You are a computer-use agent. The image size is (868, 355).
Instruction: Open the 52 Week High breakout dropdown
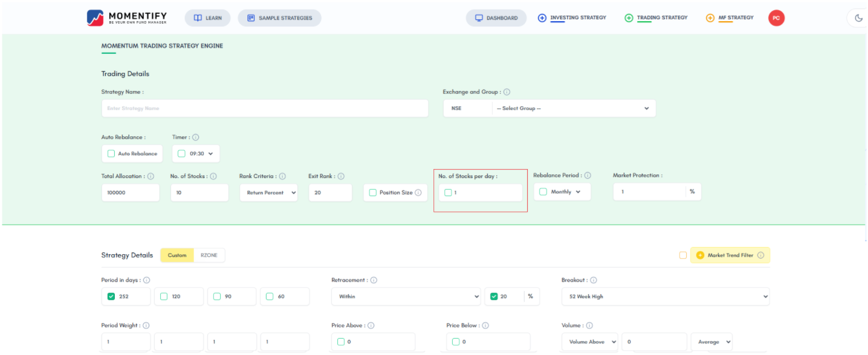tap(666, 296)
